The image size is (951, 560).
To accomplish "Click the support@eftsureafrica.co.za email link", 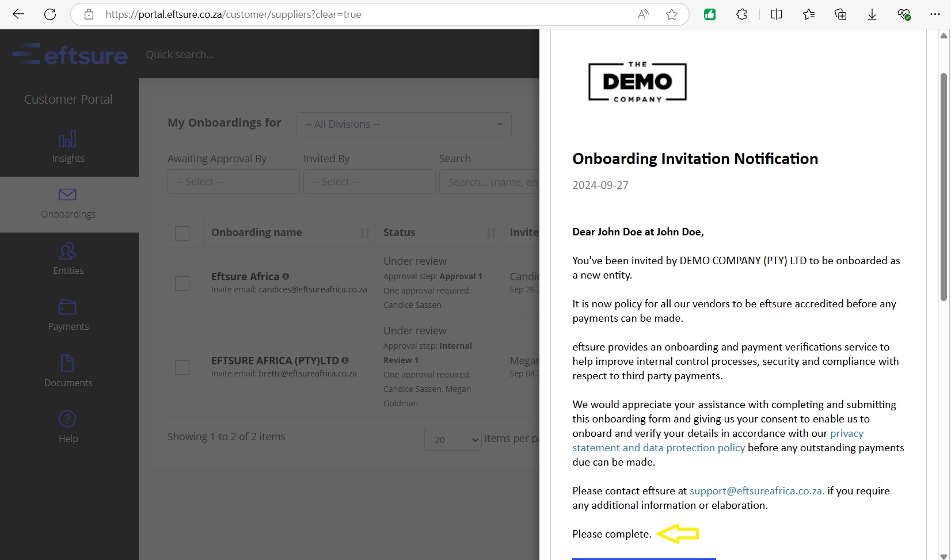I will point(756,491).
